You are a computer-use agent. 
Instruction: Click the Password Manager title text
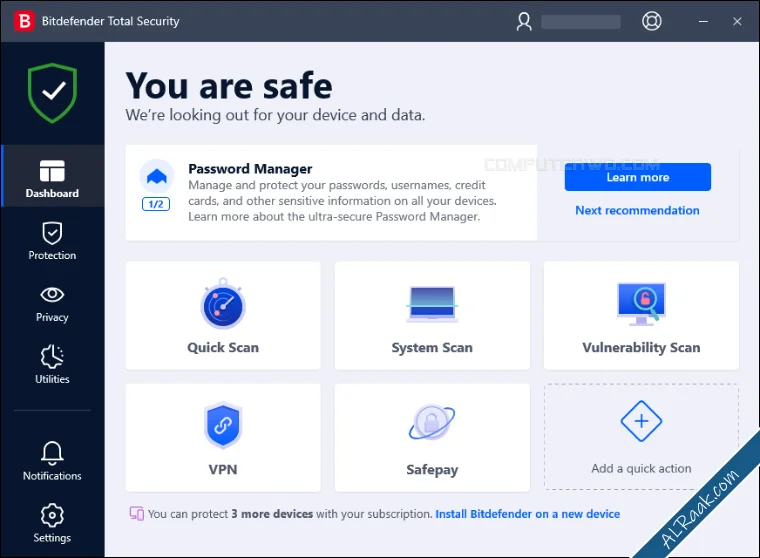click(250, 169)
